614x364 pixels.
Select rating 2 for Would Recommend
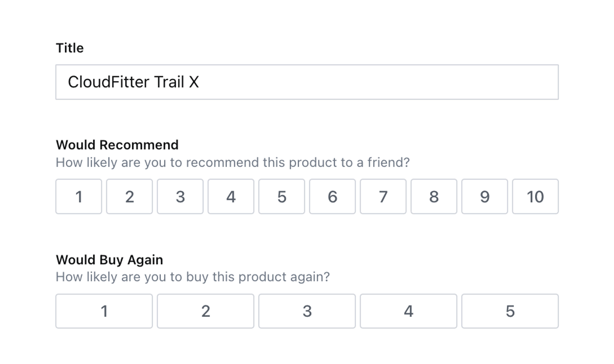129,197
